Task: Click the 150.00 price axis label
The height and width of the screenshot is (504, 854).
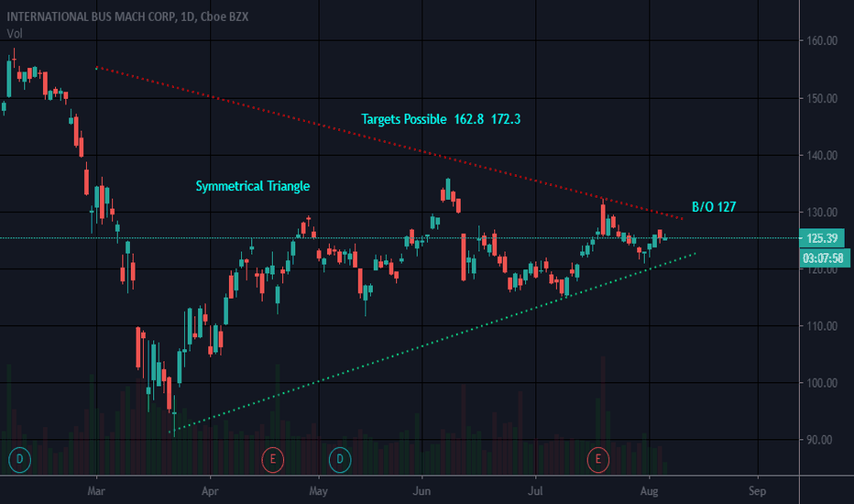Action: [822, 99]
